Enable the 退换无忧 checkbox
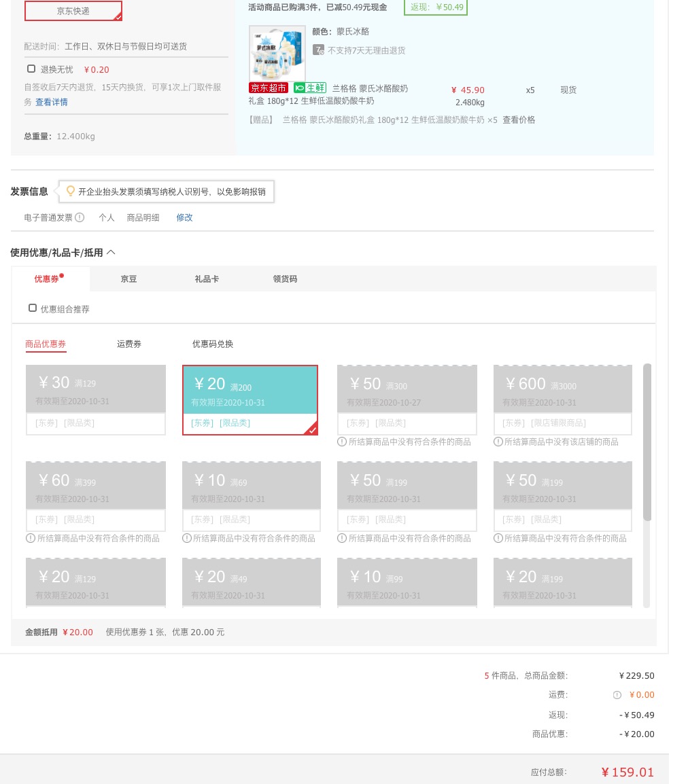Image resolution: width=688 pixels, height=784 pixels. pyautogui.click(x=31, y=69)
